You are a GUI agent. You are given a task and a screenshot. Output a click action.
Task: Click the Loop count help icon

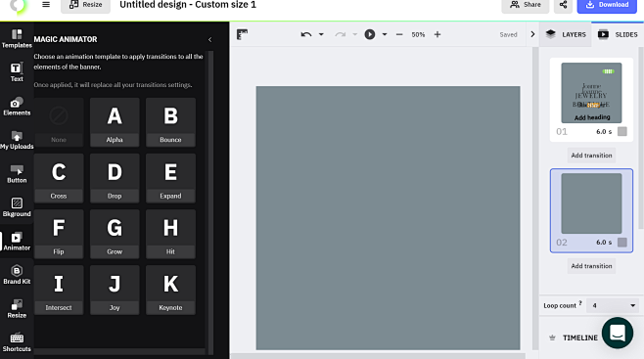tap(580, 303)
